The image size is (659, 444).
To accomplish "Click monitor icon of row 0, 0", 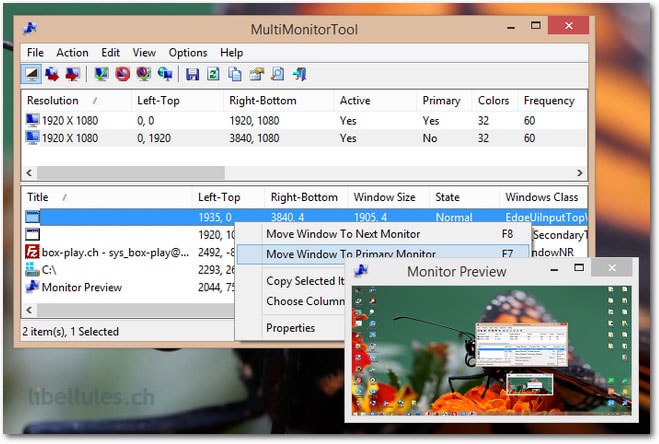I will tap(32, 120).
